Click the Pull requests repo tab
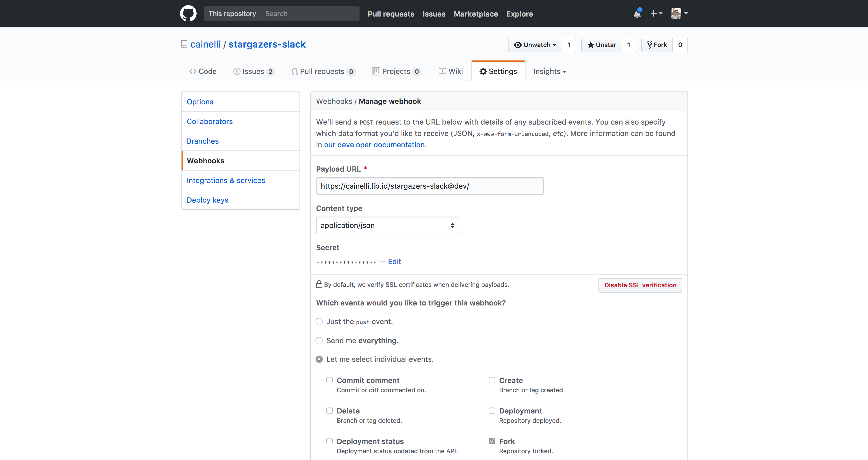The width and height of the screenshot is (868, 460). pyautogui.click(x=323, y=71)
